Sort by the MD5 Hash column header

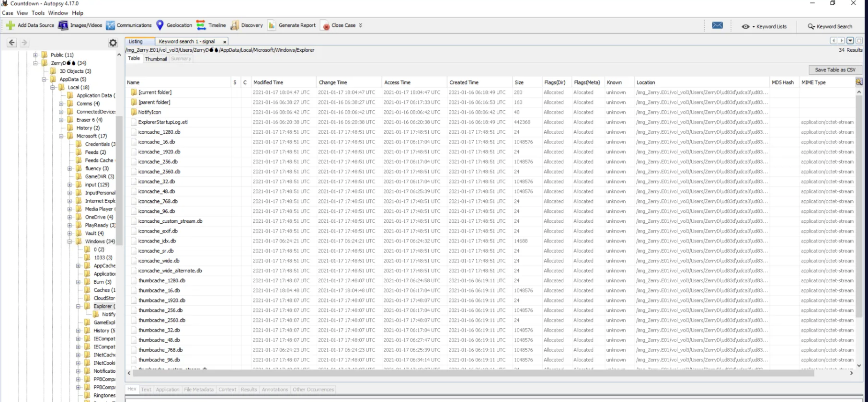tap(784, 82)
